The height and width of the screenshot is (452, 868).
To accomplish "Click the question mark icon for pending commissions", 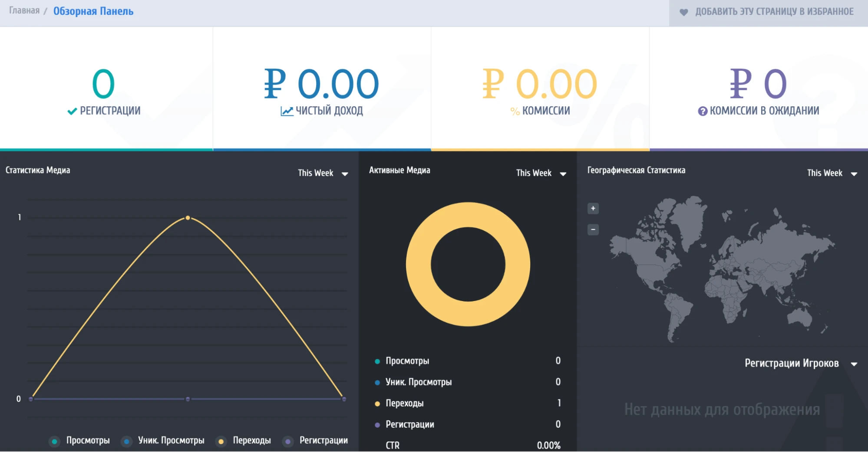I will coord(703,111).
